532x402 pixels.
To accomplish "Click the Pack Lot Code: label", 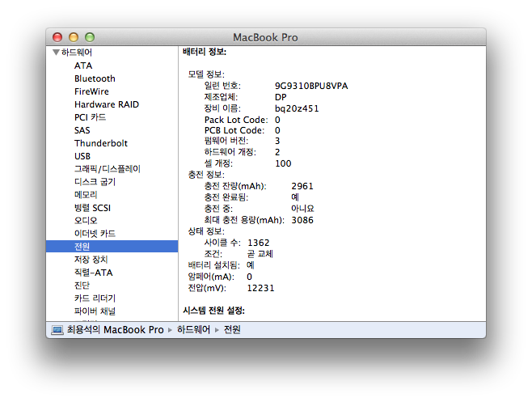I will click(x=236, y=120).
